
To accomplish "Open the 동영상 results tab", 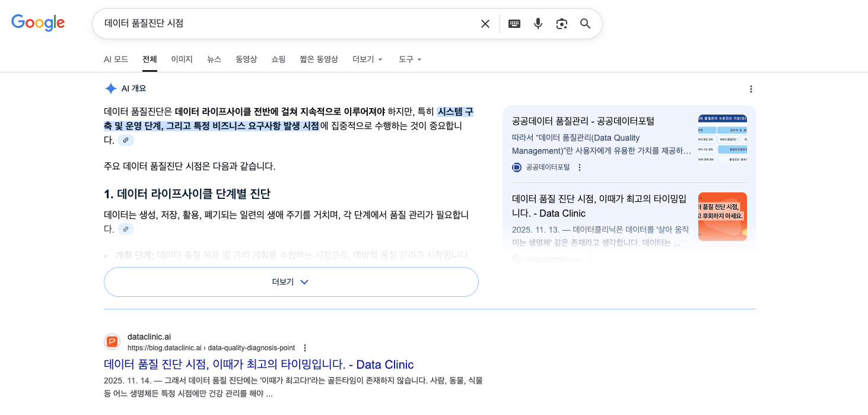I will 246,59.
